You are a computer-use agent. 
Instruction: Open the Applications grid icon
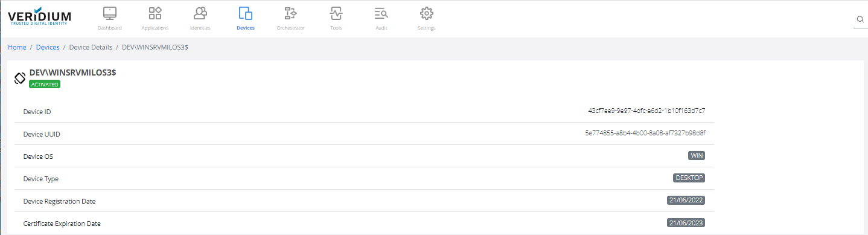pyautogui.click(x=155, y=13)
